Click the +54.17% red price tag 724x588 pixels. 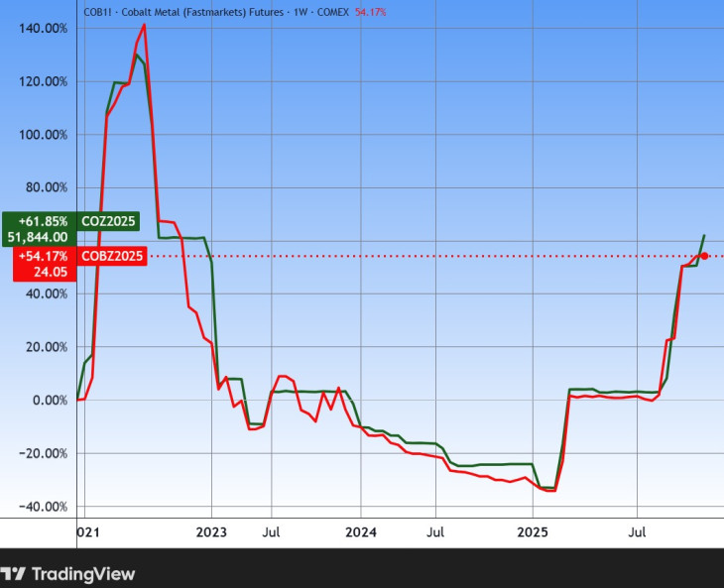pos(43,256)
